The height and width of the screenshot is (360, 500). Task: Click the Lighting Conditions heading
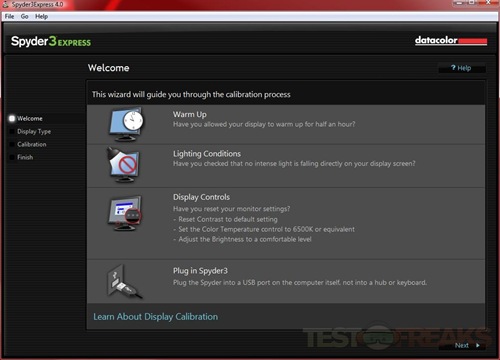pos(207,154)
